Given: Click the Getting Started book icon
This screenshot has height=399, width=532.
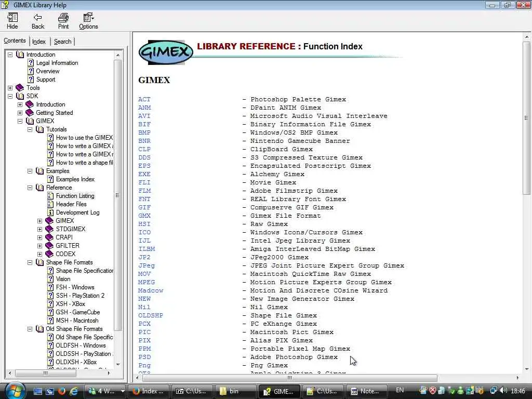Looking at the screenshot, I should point(30,113).
